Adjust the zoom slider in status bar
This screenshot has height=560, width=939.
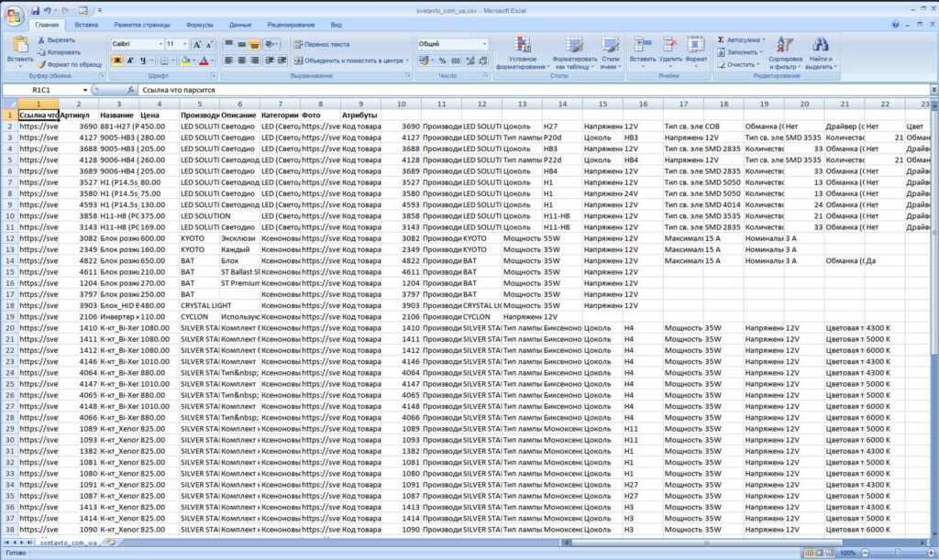[x=897, y=553]
